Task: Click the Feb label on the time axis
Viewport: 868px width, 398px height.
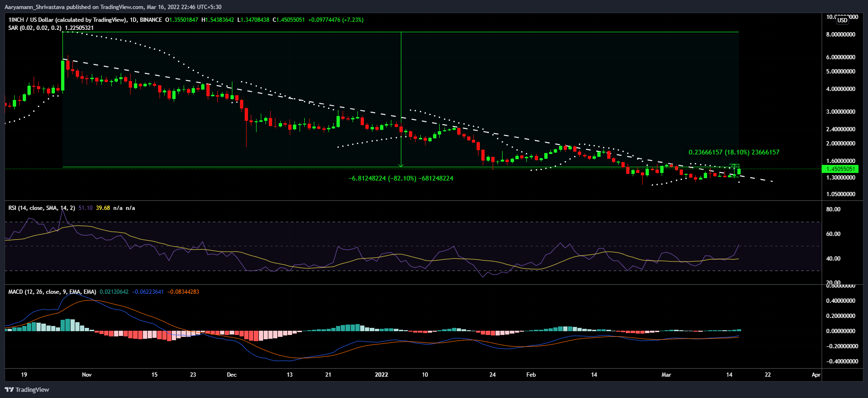Action: tap(531, 375)
